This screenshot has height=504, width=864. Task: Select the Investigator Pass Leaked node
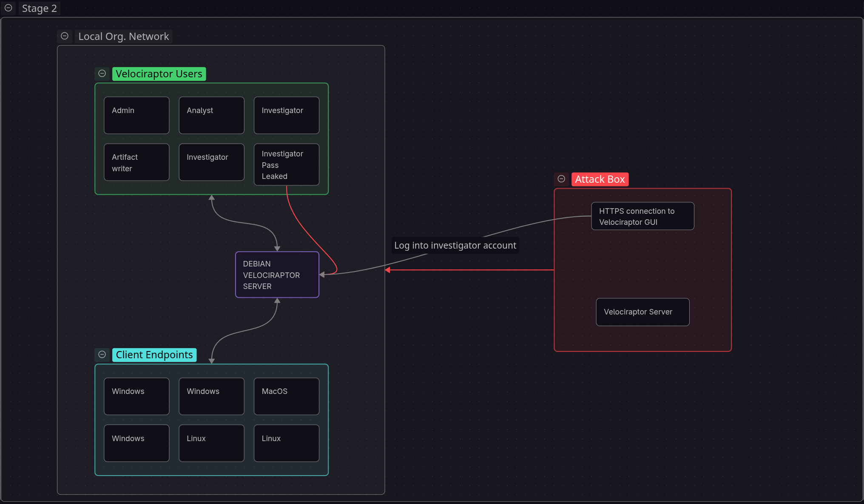point(287,164)
